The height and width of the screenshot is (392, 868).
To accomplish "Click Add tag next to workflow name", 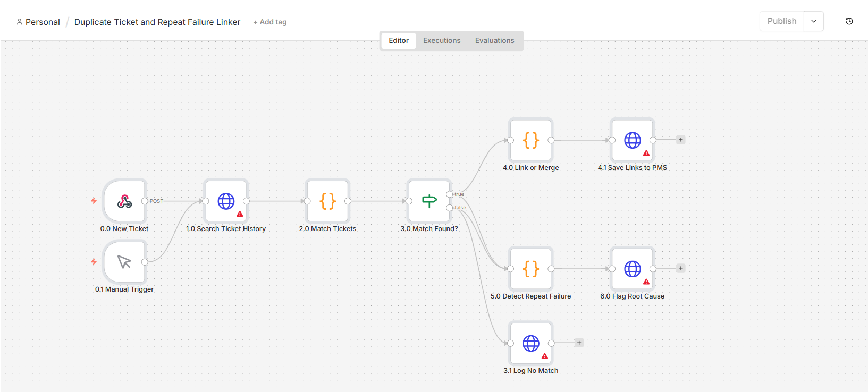I will pyautogui.click(x=270, y=22).
